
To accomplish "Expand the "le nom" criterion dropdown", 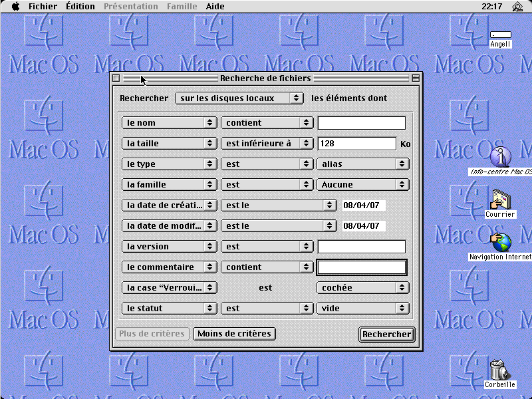I will coord(170,123).
